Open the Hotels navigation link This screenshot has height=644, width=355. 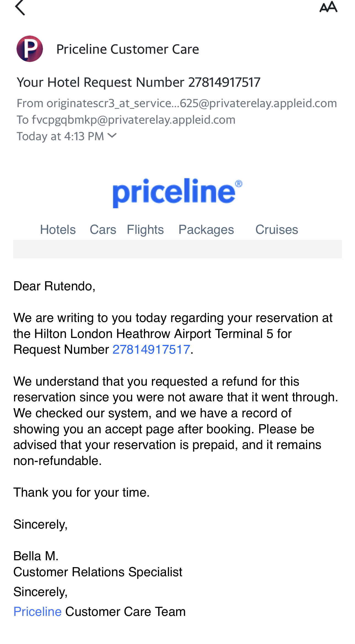[58, 229]
